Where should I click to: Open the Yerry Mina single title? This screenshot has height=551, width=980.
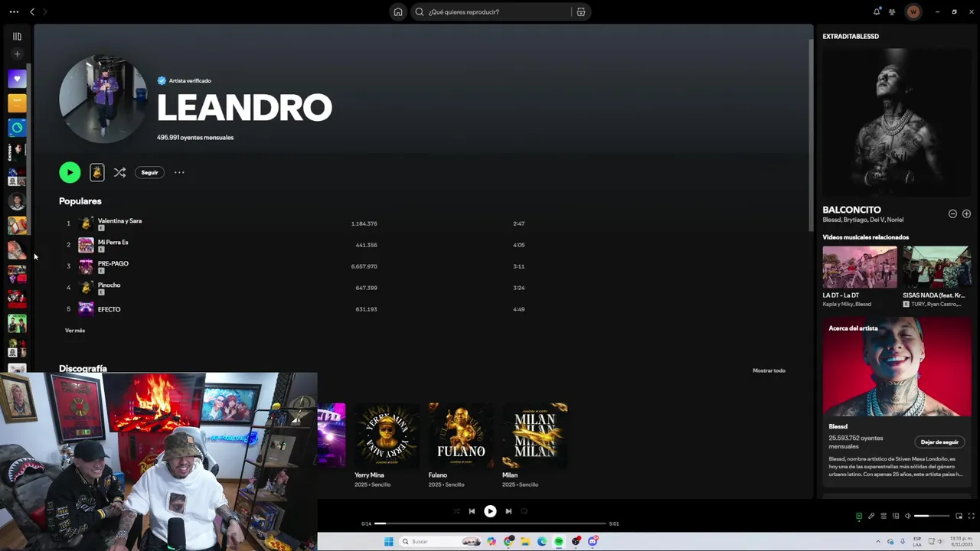369,475
